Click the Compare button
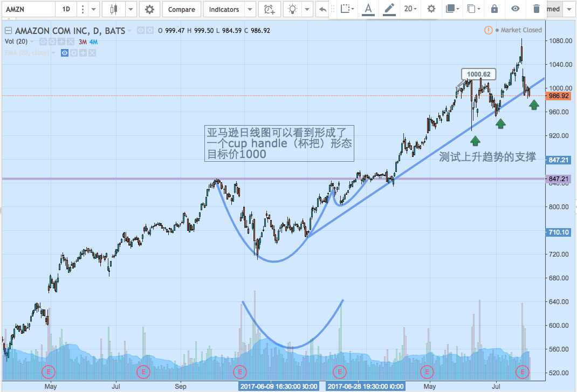Viewport: 577px width, 392px height. pos(181,9)
